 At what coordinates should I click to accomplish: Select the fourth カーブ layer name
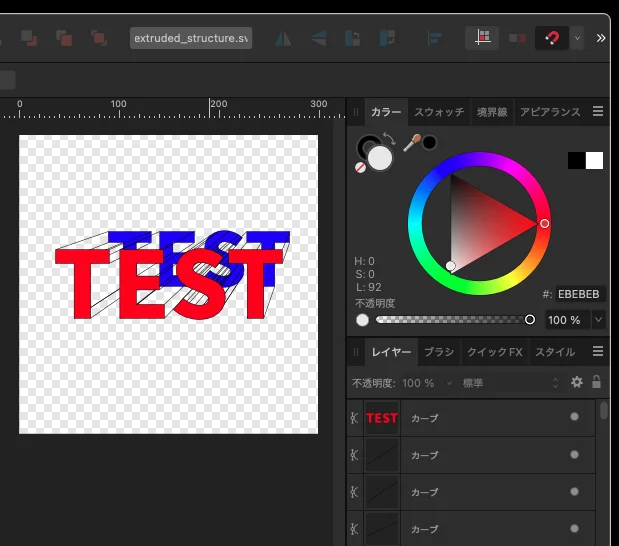coord(424,529)
